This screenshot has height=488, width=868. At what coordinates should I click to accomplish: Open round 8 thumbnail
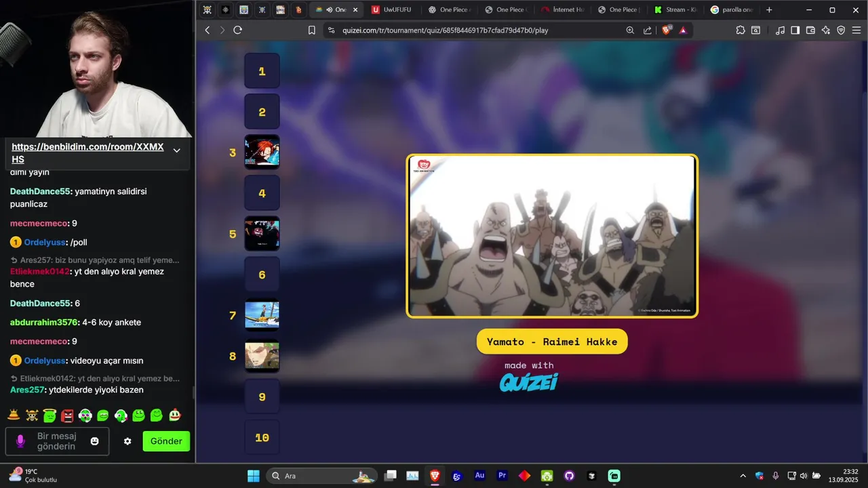pos(262,356)
